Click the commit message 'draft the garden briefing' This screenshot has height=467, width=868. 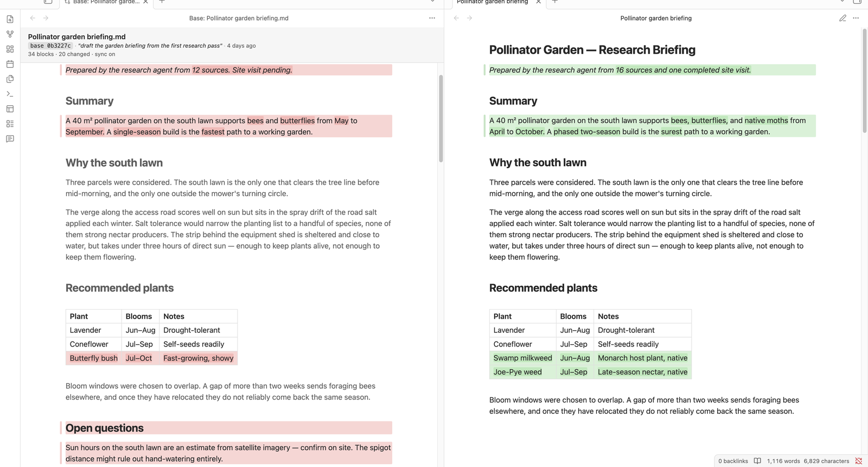pyautogui.click(x=150, y=46)
